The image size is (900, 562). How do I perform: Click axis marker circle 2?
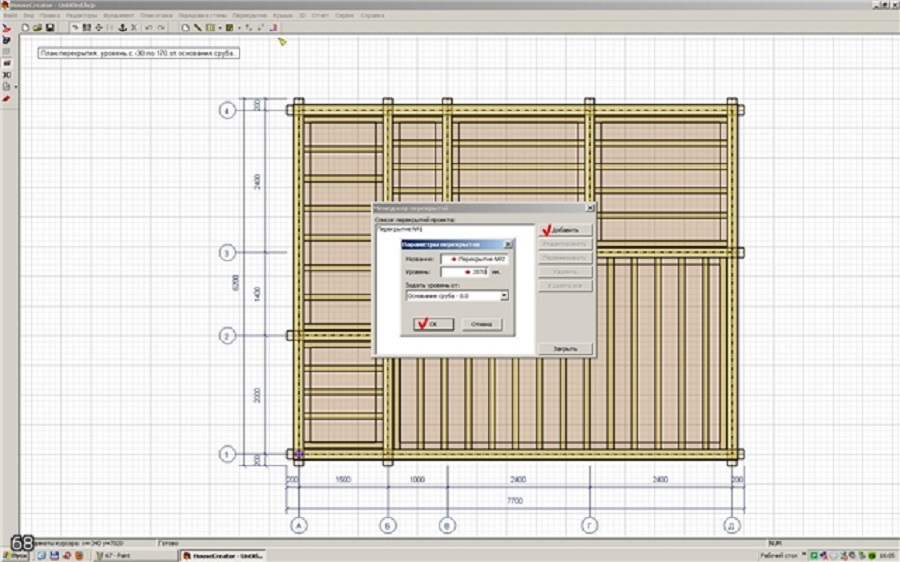point(227,336)
